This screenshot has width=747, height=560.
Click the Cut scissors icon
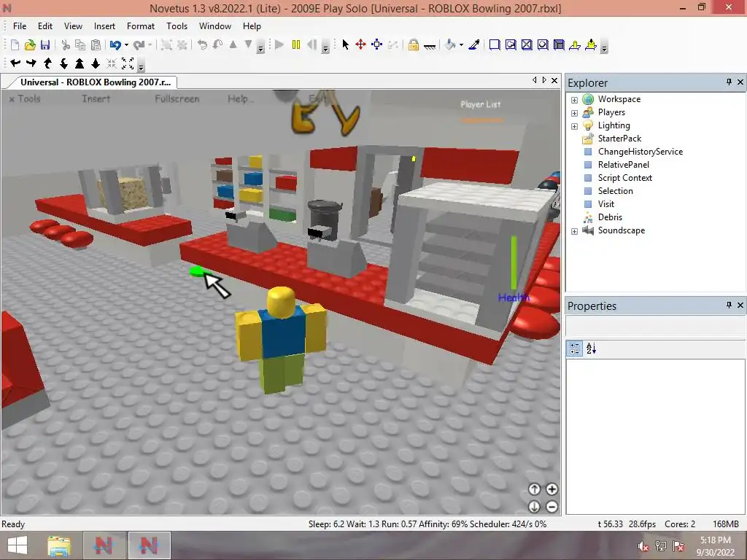[x=66, y=45]
